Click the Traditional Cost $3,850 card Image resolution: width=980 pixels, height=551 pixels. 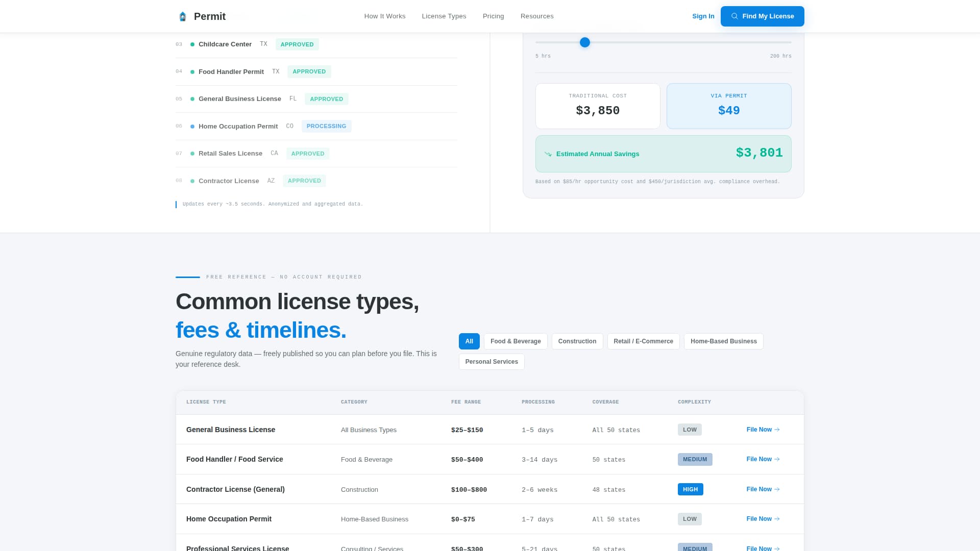[x=598, y=106]
